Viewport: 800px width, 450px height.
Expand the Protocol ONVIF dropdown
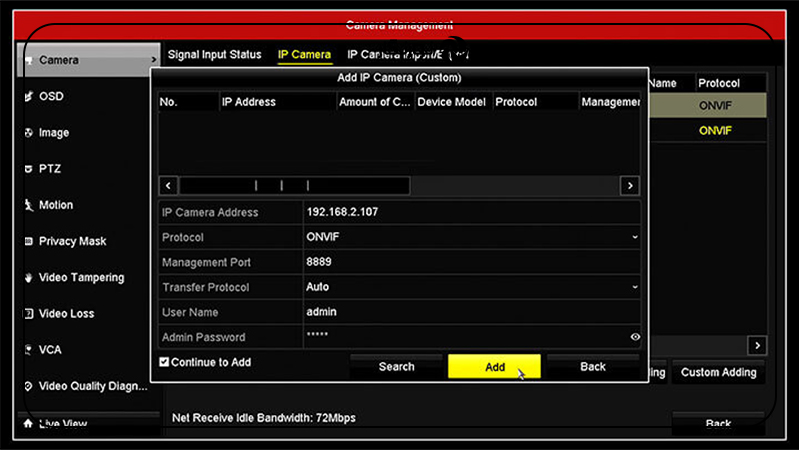634,238
